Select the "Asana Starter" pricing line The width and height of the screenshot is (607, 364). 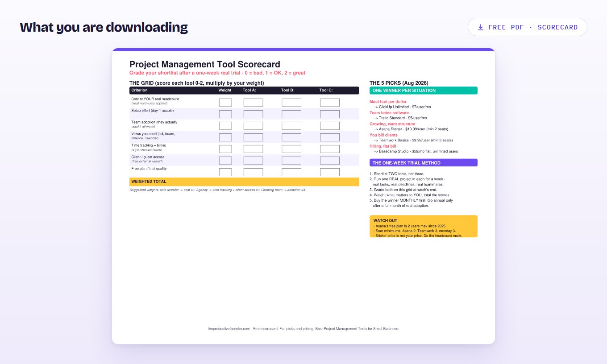point(411,129)
